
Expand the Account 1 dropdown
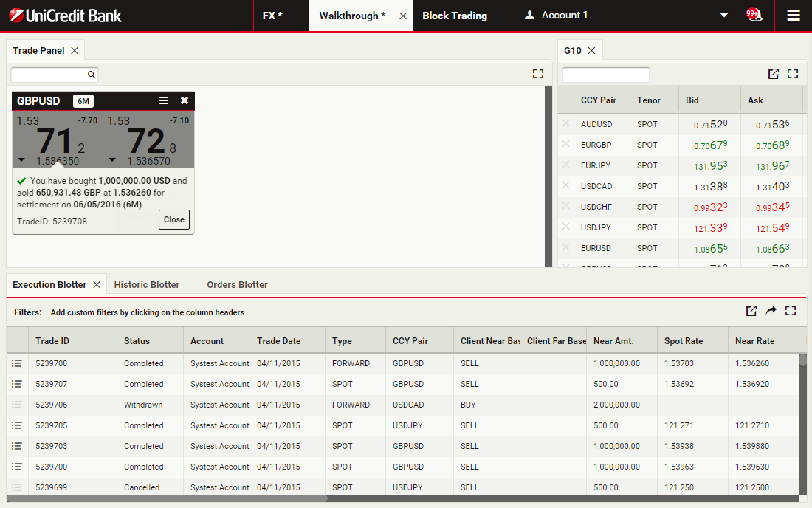click(723, 16)
